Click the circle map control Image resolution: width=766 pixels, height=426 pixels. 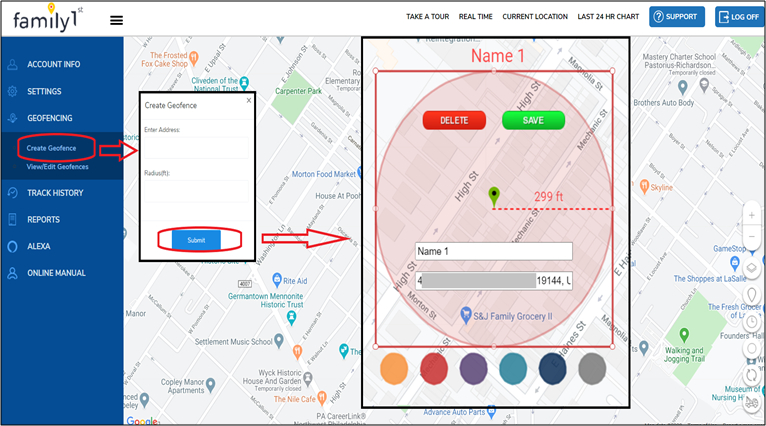[751, 349]
